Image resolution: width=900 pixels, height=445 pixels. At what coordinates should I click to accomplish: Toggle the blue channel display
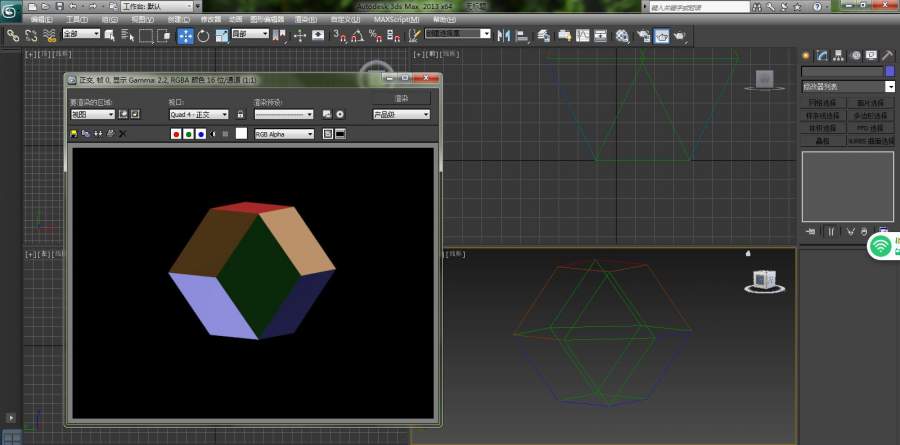click(x=200, y=133)
